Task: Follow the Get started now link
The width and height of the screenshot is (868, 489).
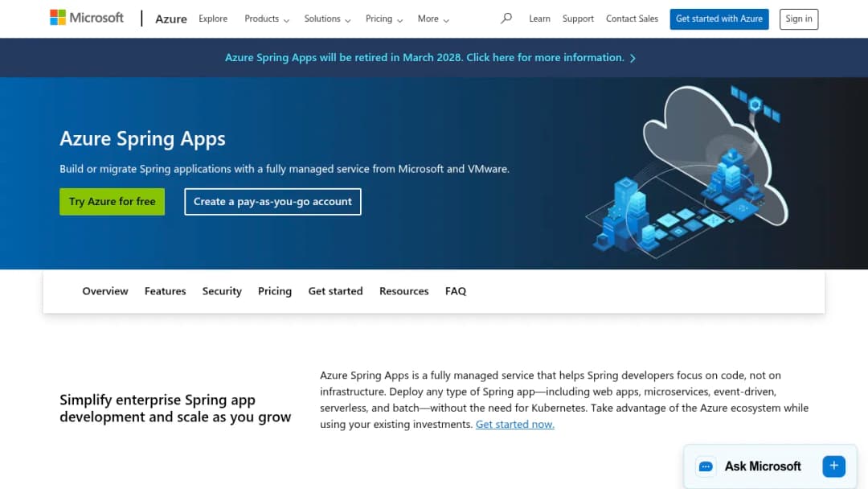Action: (x=515, y=424)
